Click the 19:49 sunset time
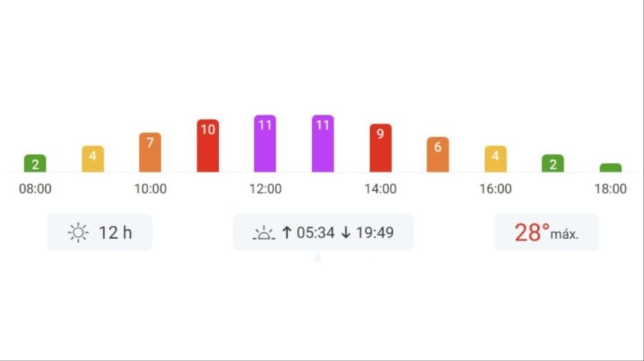The image size is (644, 361). click(x=374, y=232)
